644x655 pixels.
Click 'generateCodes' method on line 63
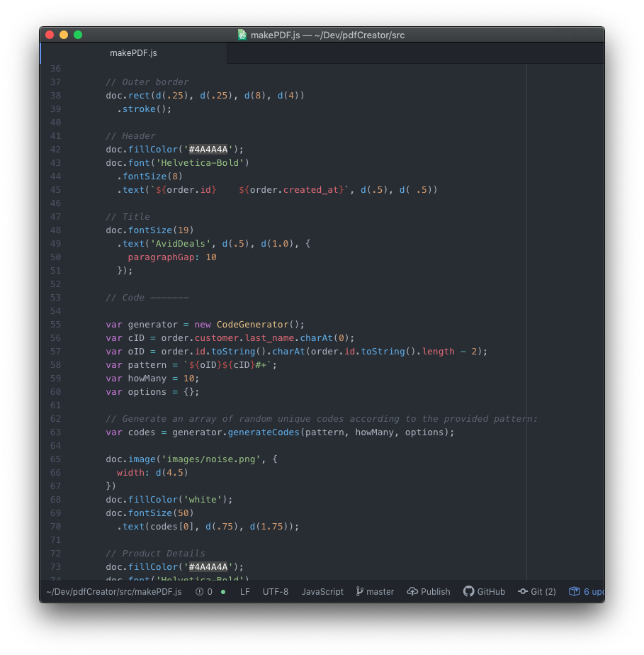[264, 432]
